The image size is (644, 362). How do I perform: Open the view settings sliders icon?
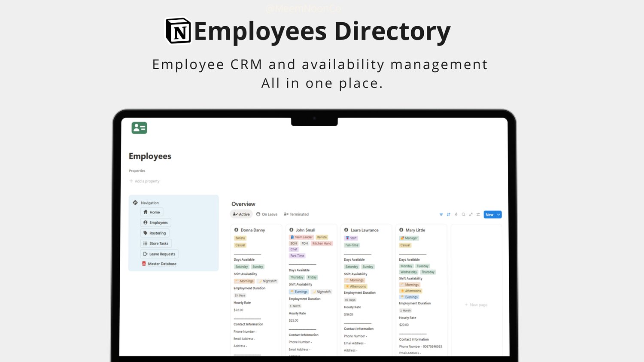pos(478,214)
